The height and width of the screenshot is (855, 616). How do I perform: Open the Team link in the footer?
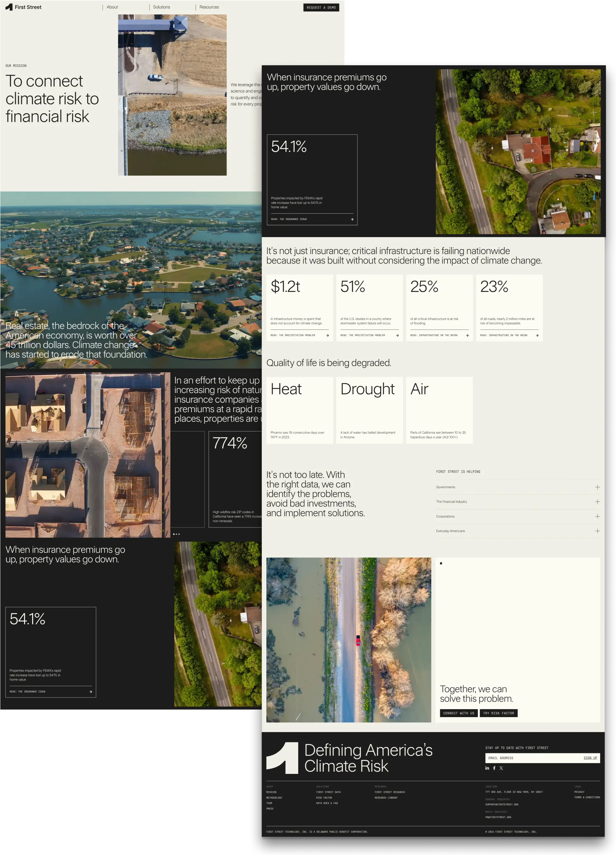pos(269,803)
